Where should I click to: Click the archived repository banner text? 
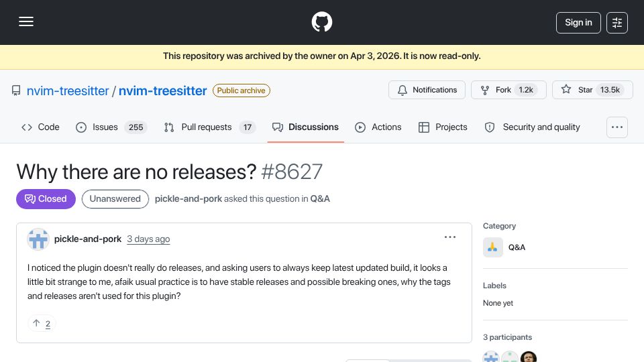(x=321, y=56)
